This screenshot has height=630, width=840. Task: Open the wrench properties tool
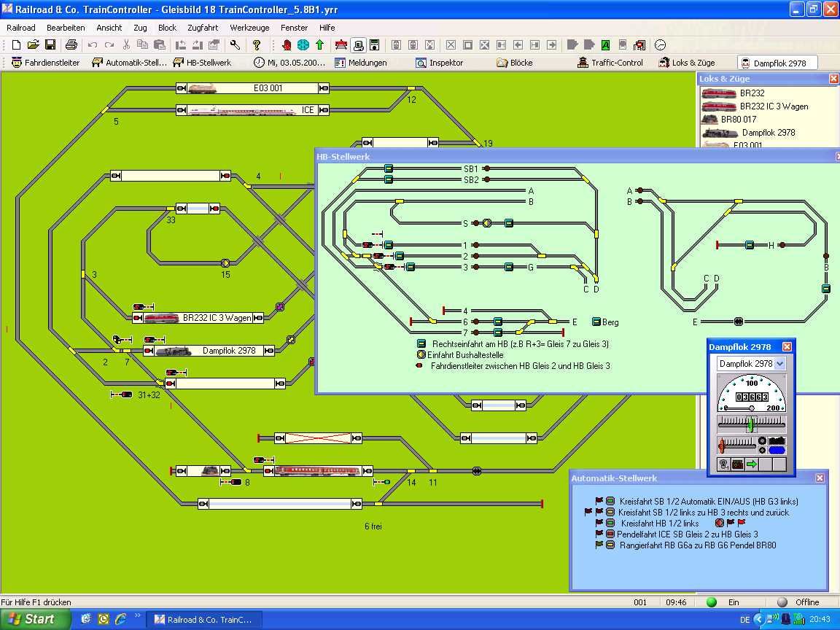coord(235,45)
